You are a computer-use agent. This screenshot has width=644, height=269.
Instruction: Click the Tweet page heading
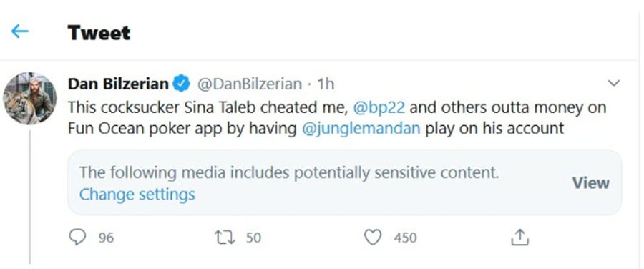[x=99, y=32]
